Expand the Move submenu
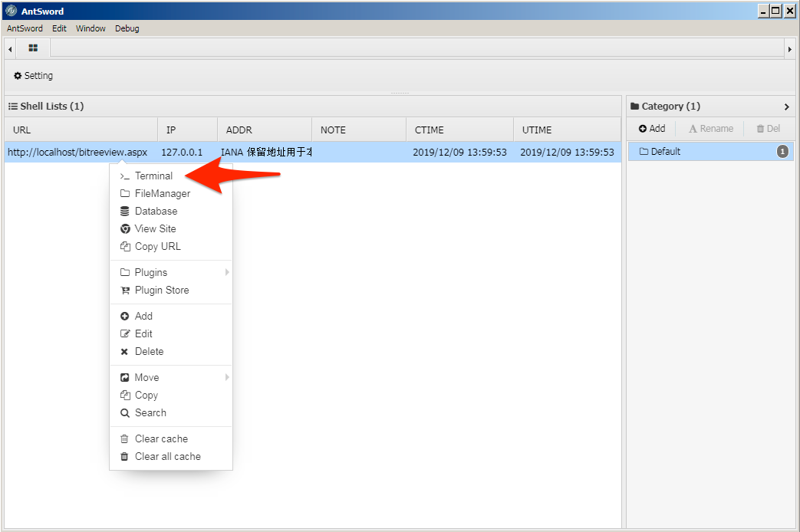 tap(170, 377)
